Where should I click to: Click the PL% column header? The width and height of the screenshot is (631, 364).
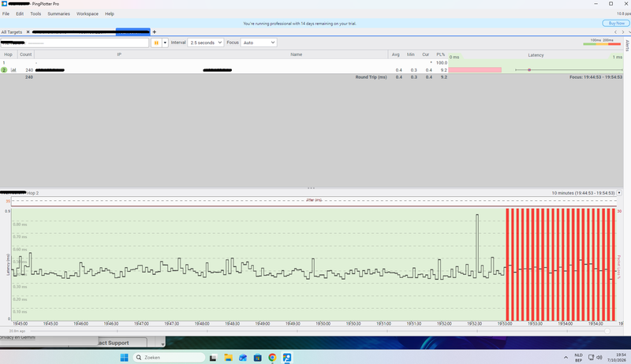(x=441, y=54)
